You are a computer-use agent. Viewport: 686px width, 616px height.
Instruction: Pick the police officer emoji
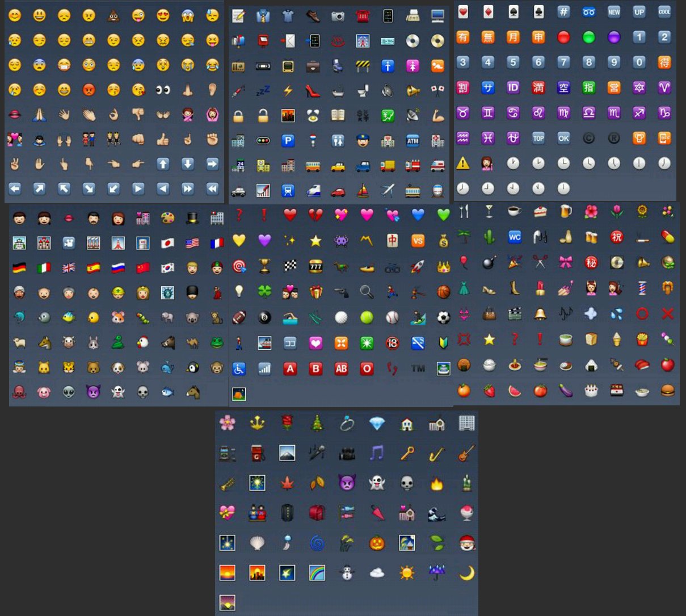click(x=363, y=140)
